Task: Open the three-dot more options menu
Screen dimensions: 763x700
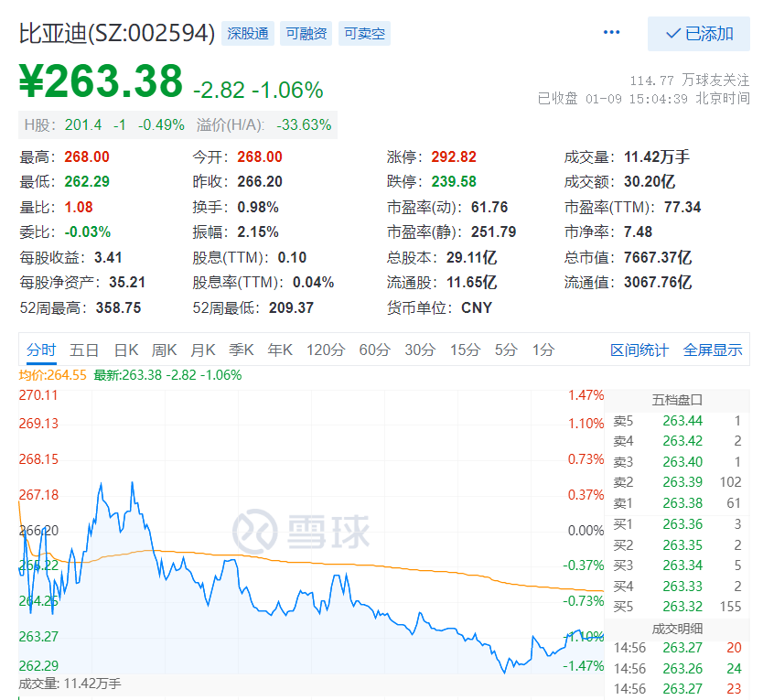Action: coord(611,33)
